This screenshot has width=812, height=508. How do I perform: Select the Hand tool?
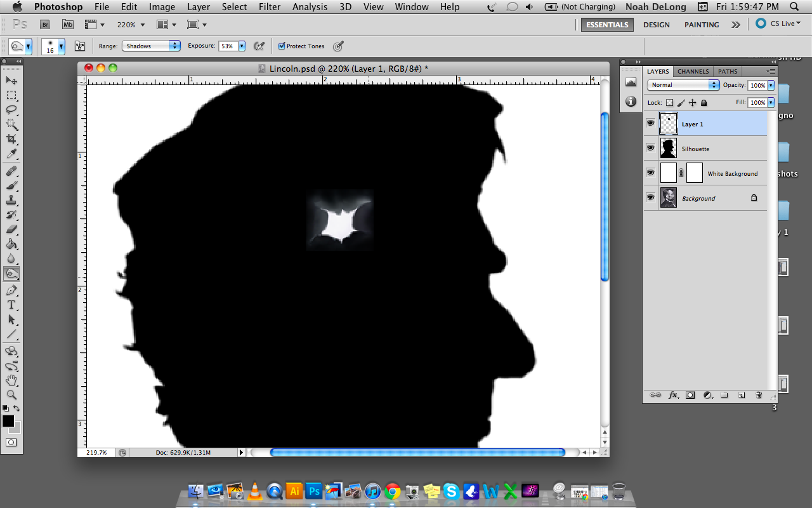tap(11, 381)
